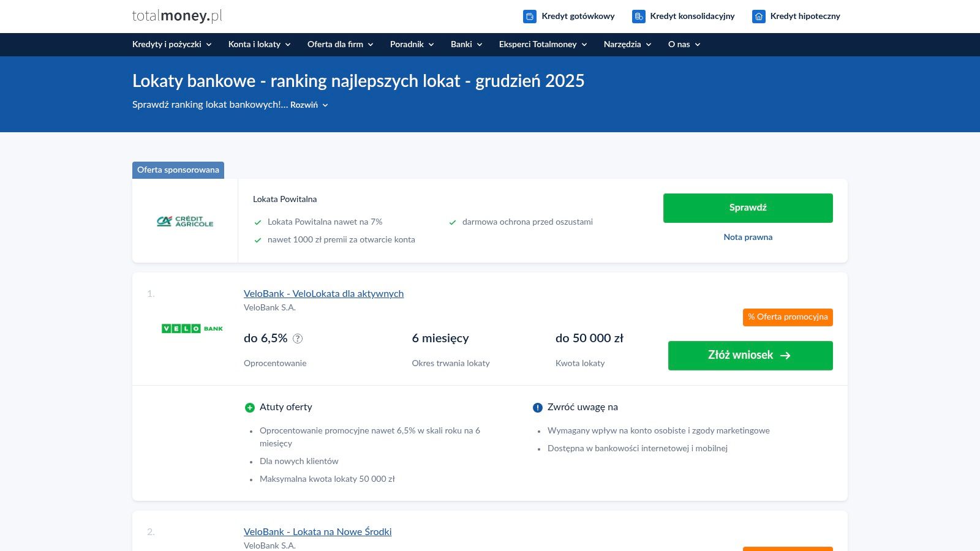980x551 pixels.
Task: Click 'Dostępna w bankowości internetowej i mobilnej' text
Action: tap(638, 448)
